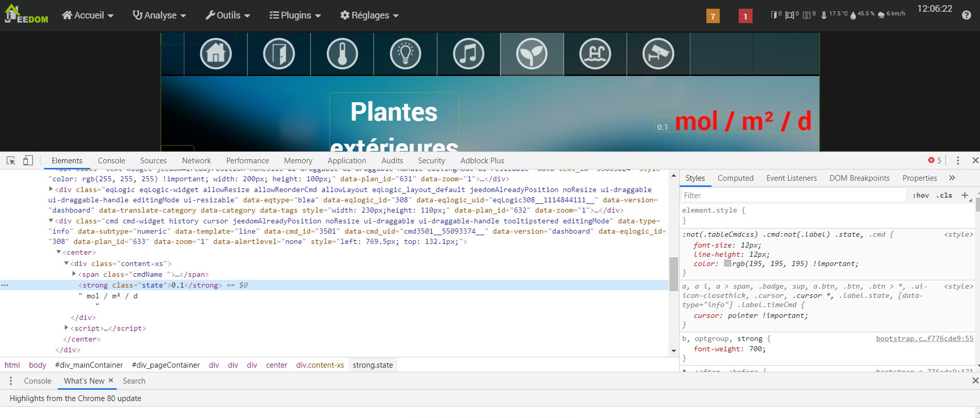Open the Réglages dropdown menu
This screenshot has width=980, height=418.
coord(369,15)
